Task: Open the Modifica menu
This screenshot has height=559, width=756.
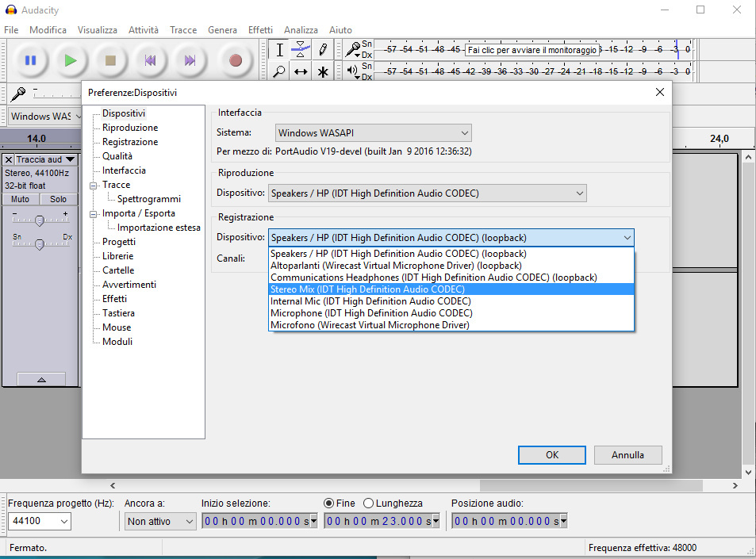Action: tap(48, 30)
